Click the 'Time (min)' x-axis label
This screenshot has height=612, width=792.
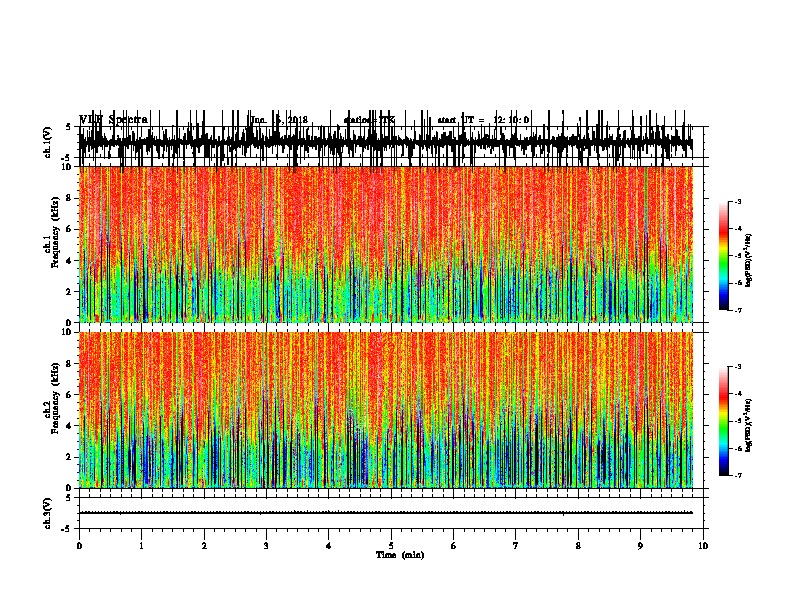pos(400,555)
